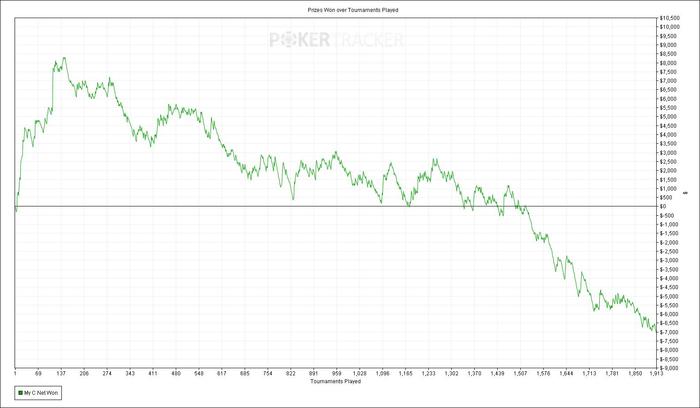This screenshot has height=408, width=700.
Task: Click the green legend swatch for My C Net Won
Action: (21, 393)
